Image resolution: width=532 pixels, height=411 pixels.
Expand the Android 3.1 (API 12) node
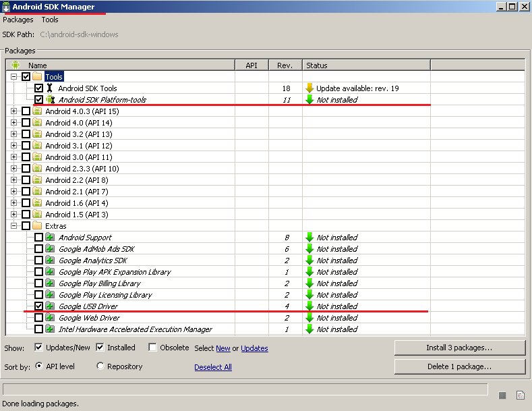click(x=13, y=145)
